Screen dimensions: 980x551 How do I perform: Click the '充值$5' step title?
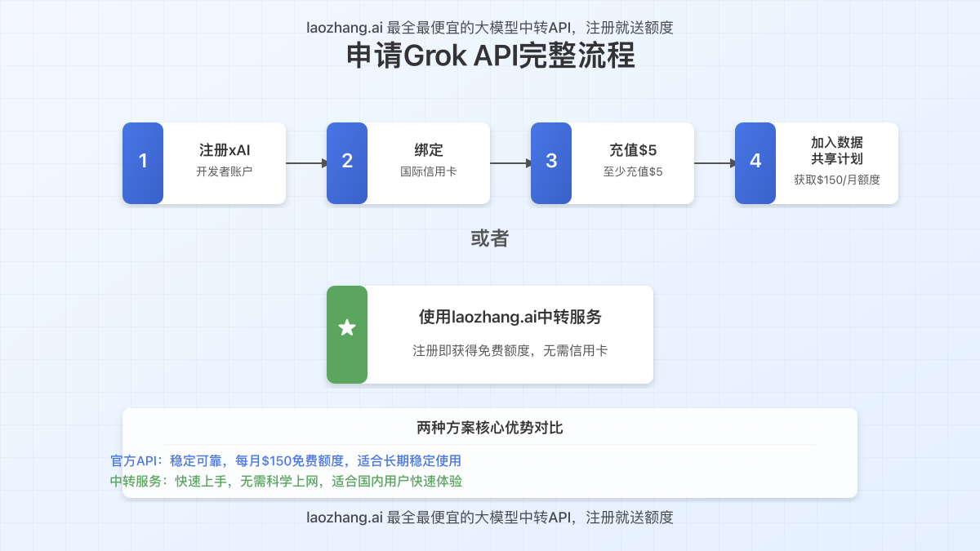(633, 150)
